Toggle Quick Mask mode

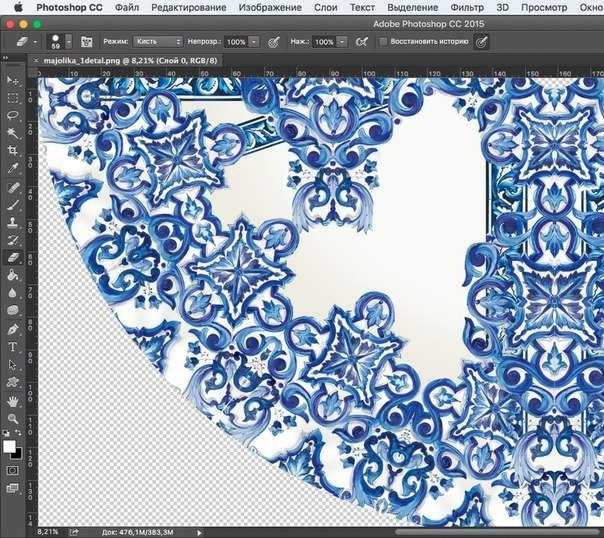[x=12, y=470]
